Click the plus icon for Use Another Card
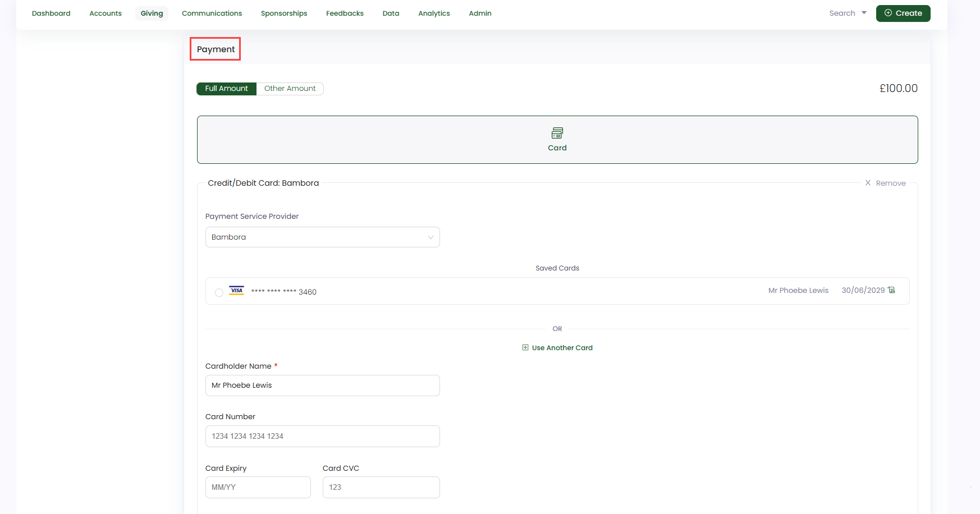The width and height of the screenshot is (980, 514). pyautogui.click(x=525, y=347)
